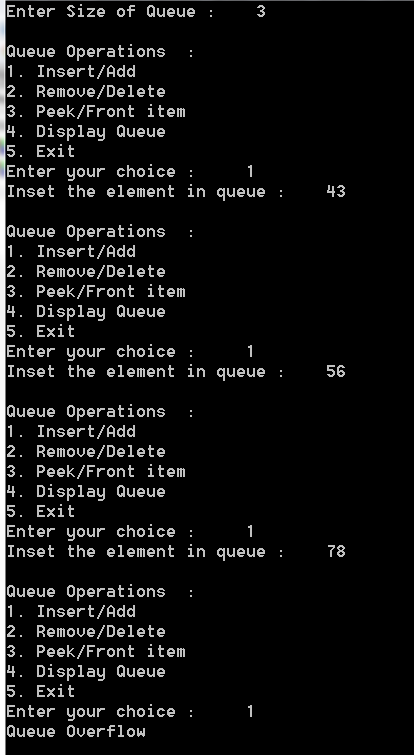Select '2. Remove/Delete' in the menu after the 43 entry

(86, 272)
